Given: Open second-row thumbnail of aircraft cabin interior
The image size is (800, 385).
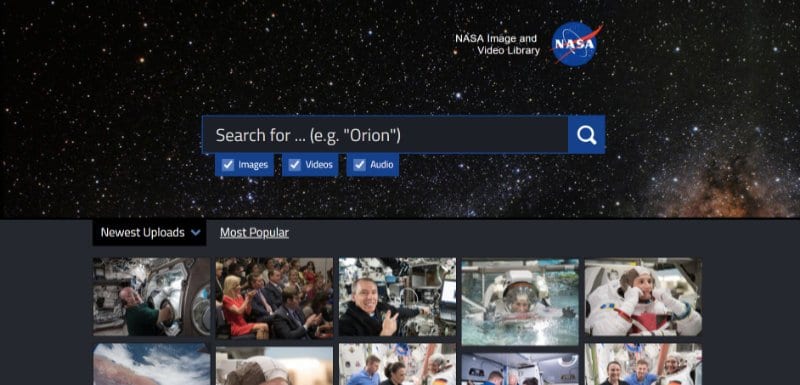Looking at the screenshot, I should click(520, 369).
